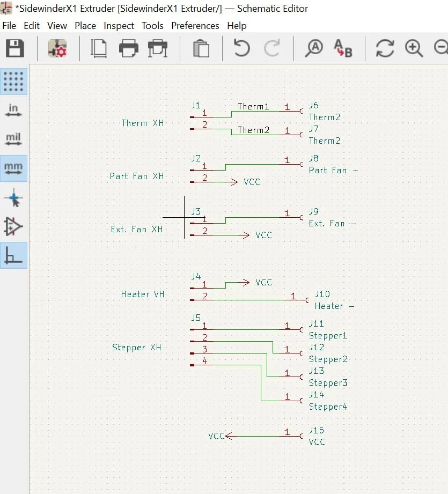Image resolution: width=448 pixels, height=494 pixels.
Task: Click the Paste clipboard icon
Action: 201,48
